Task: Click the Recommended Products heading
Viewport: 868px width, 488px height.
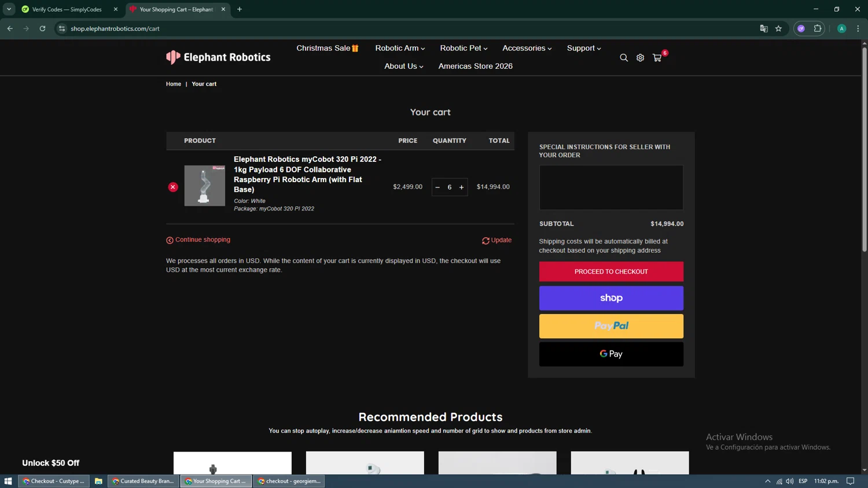Action: [x=431, y=417]
